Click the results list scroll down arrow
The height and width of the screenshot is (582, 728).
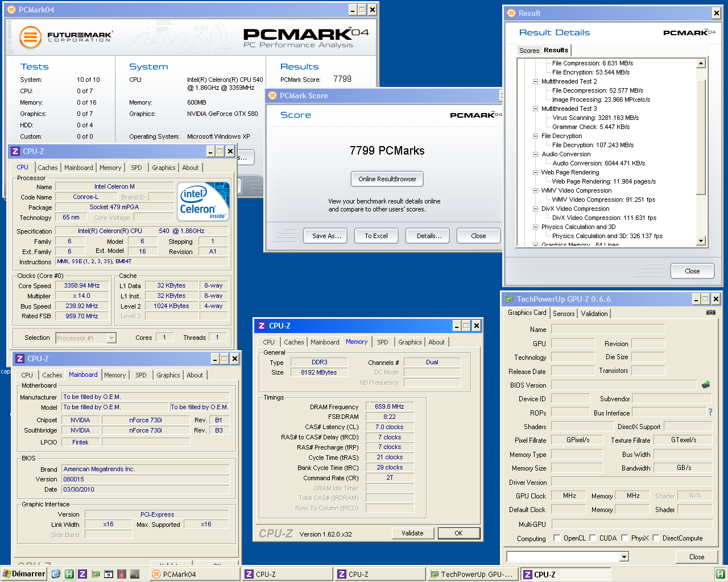coord(701,241)
